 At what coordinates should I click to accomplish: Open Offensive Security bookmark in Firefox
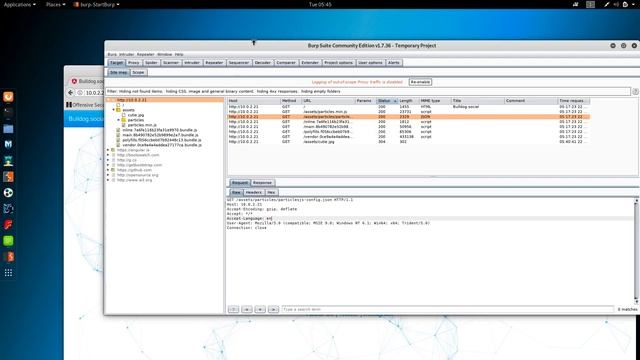pos(85,105)
